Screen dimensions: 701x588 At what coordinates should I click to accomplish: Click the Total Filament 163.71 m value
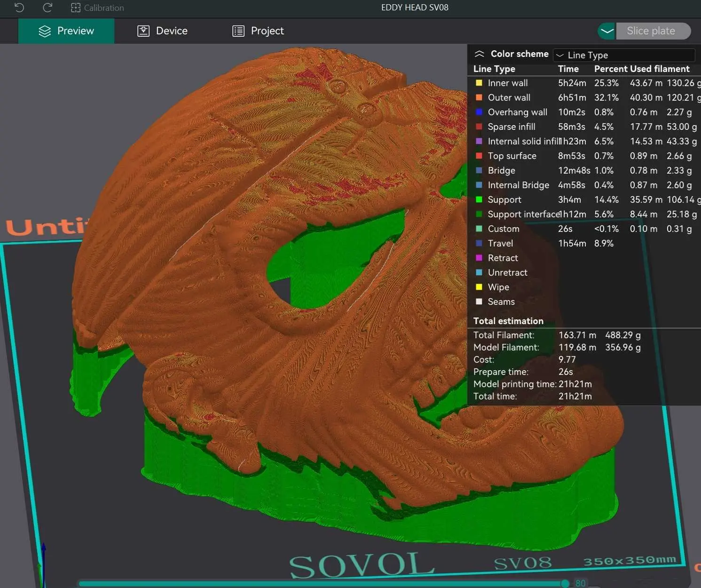coord(577,335)
